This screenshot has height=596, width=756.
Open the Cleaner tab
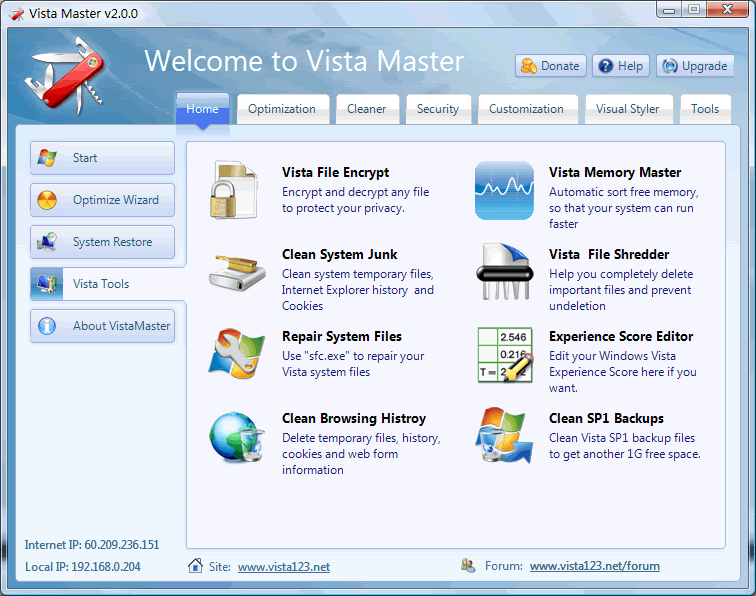click(367, 109)
